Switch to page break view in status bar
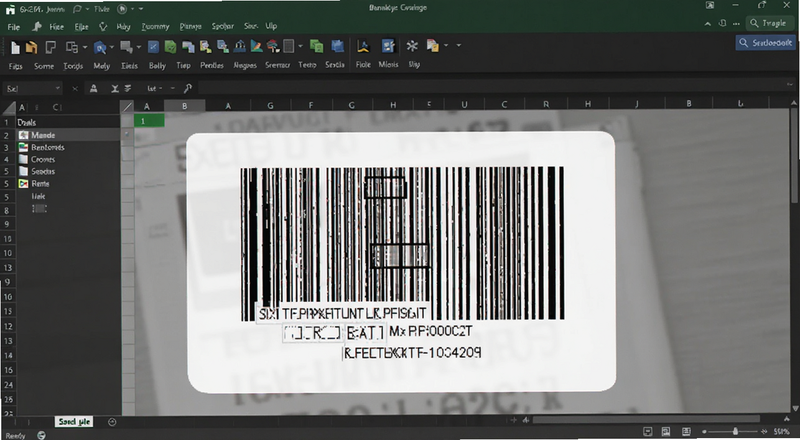 coord(686,432)
